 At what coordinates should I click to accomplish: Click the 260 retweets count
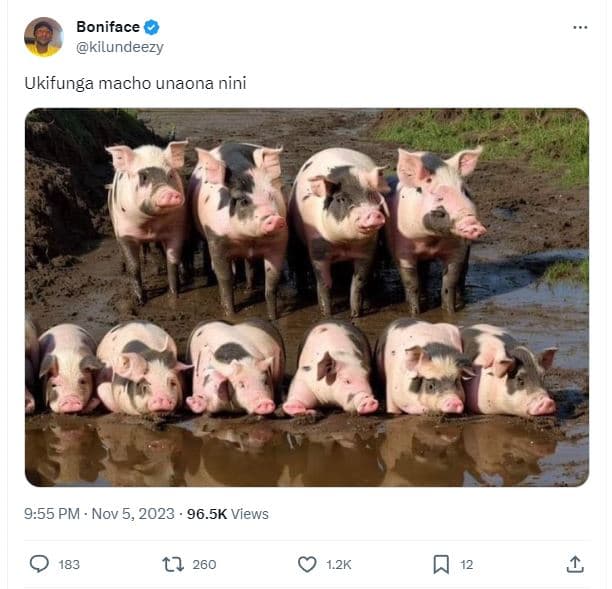click(x=204, y=565)
